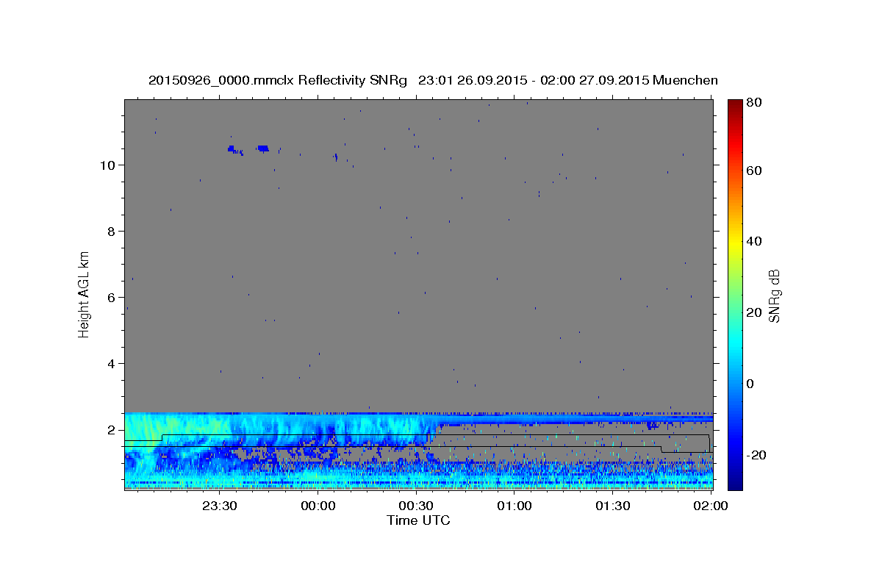882x588 pixels.
Task: Click the 'Height AGL km' axis label
Action: pyautogui.click(x=85, y=294)
